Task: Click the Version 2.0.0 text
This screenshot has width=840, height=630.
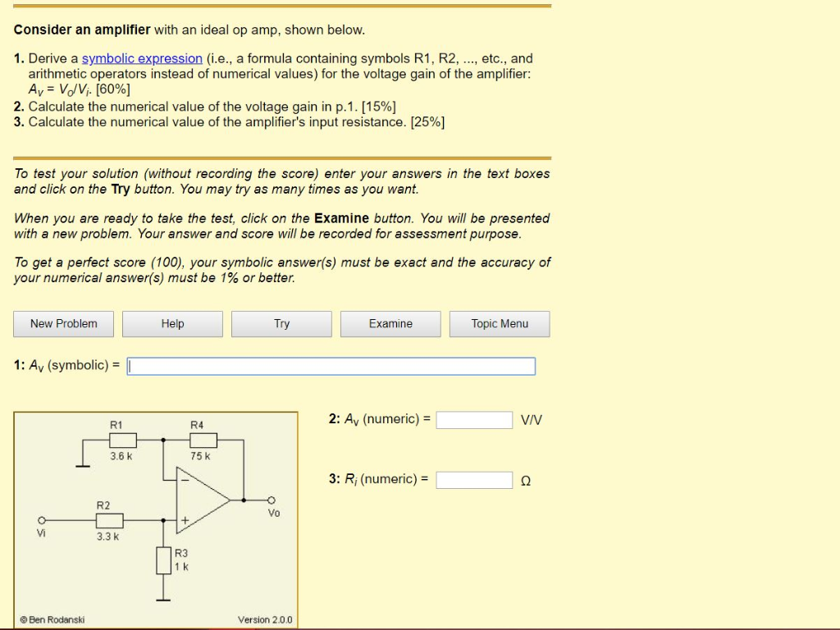Action: pyautogui.click(x=265, y=620)
